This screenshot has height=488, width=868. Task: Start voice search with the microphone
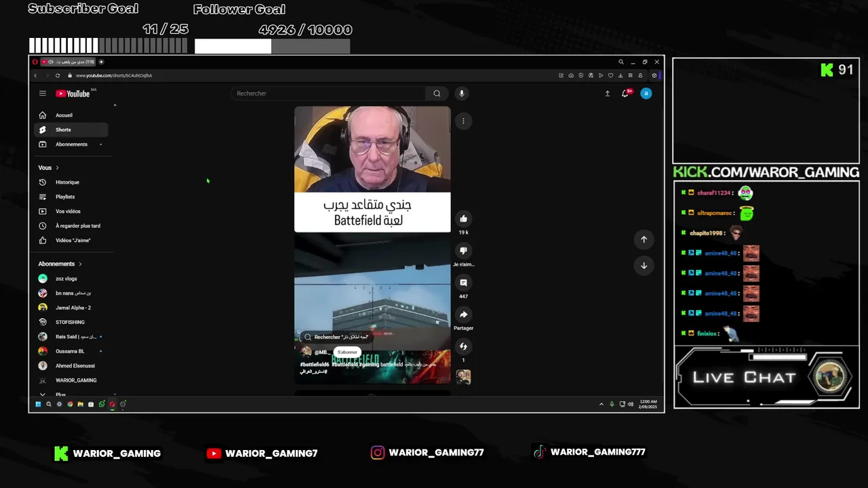461,94
